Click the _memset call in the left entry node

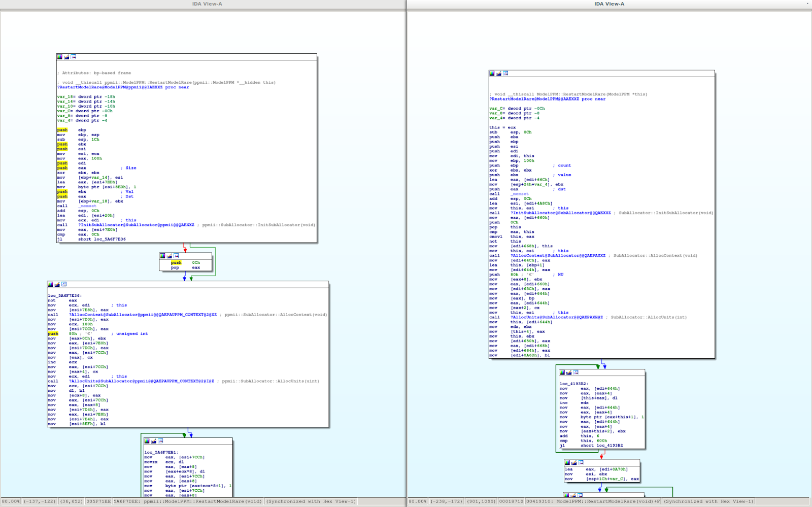pyautogui.click(x=87, y=206)
